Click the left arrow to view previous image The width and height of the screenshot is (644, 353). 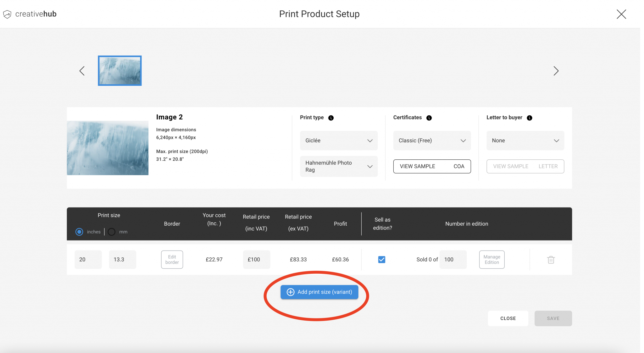pyautogui.click(x=82, y=71)
